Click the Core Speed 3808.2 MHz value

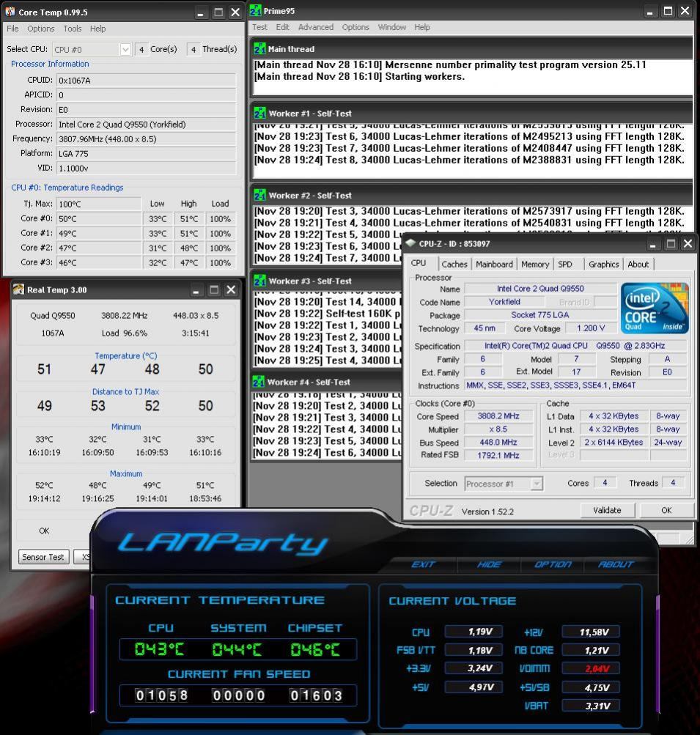point(498,415)
